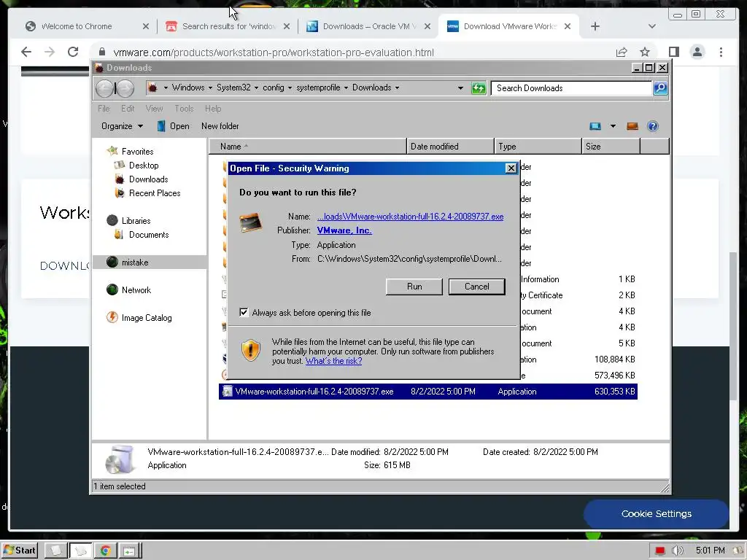Select the VMware-workstation-full-16.2.4-20089737.exe row
747x560 pixels.
(x=427, y=392)
